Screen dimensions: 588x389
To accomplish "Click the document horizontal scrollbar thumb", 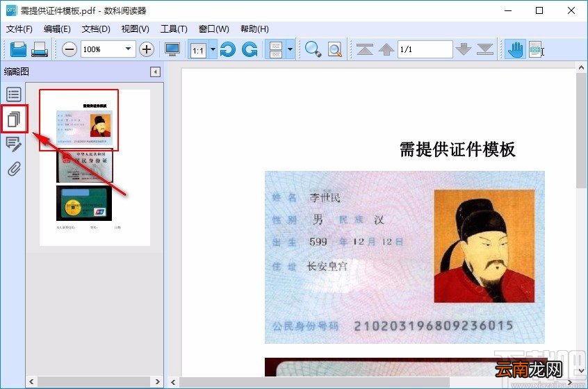I will (x=314, y=382).
